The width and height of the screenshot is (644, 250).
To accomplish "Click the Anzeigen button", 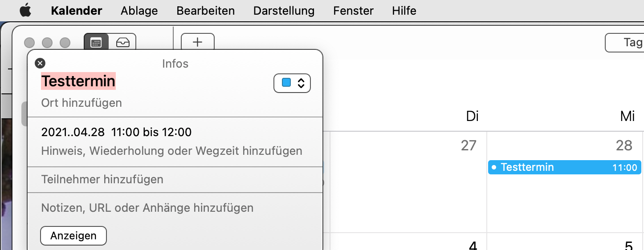I will [x=73, y=236].
